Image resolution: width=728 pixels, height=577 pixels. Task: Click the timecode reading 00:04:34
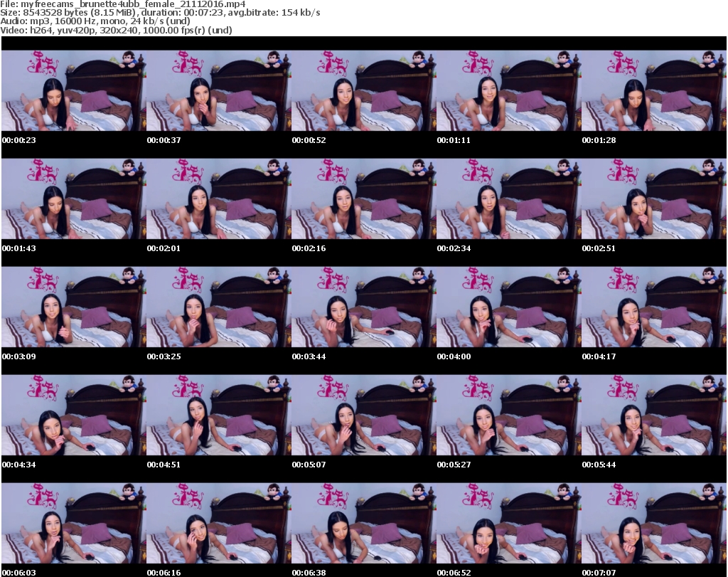coord(19,465)
